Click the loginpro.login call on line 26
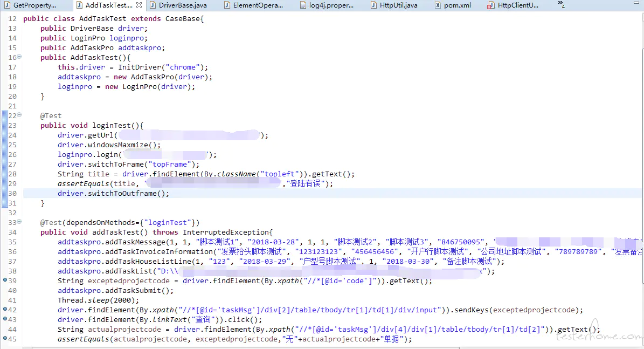 137,155
